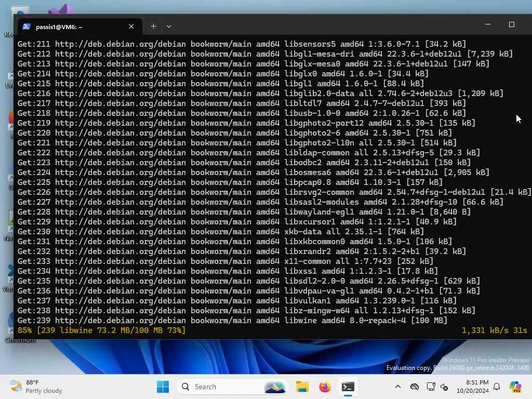Show hidden system tray icons
Viewport: 532px width, 399px height.
click(398, 387)
